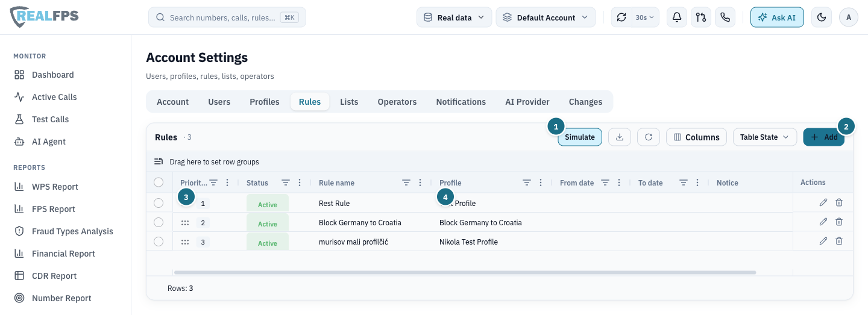868x315 pixels.
Task: Switch to the Notifications tab
Action: tap(461, 102)
